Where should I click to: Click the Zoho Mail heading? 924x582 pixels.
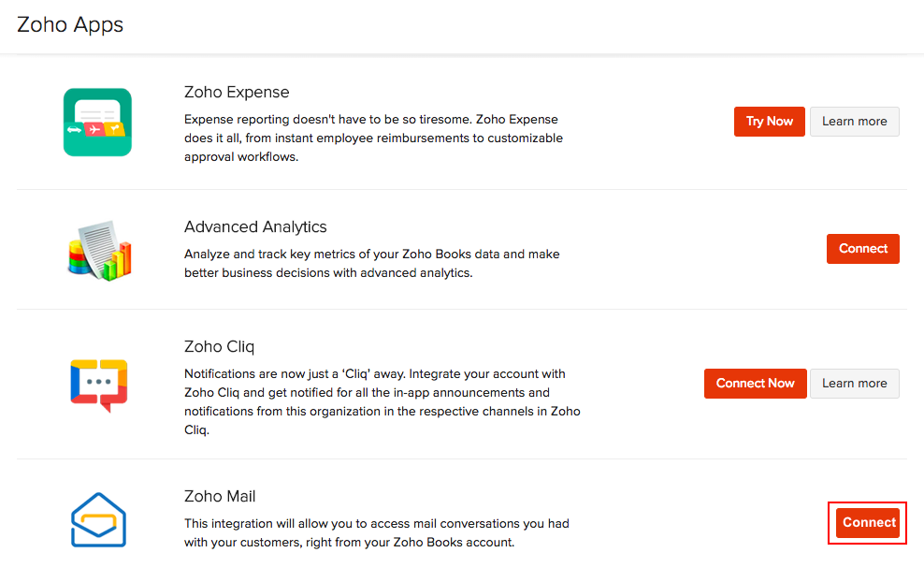point(220,496)
